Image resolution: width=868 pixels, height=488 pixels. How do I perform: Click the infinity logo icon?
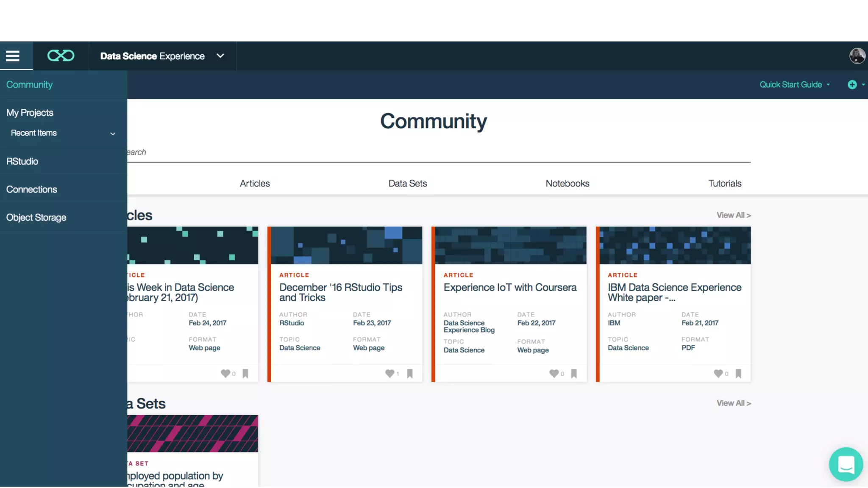61,56
